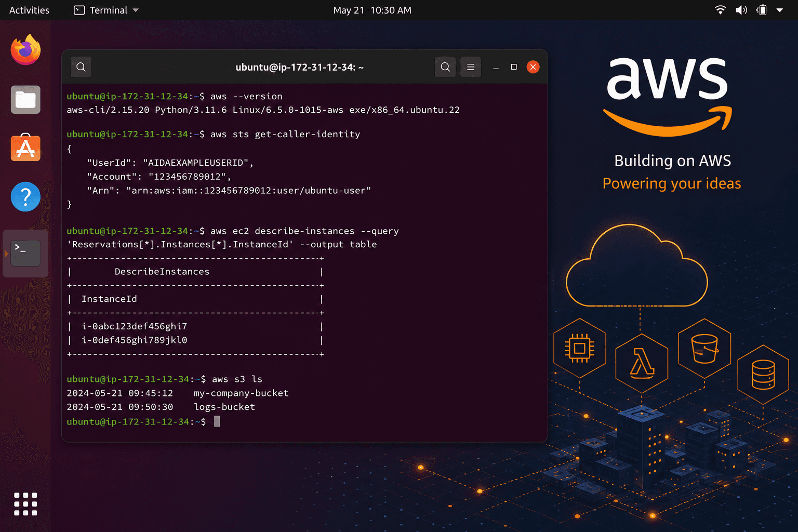Screen dimensions: 798x532
Task: Click the terminal cursor at the last prompt
Action: (217, 421)
